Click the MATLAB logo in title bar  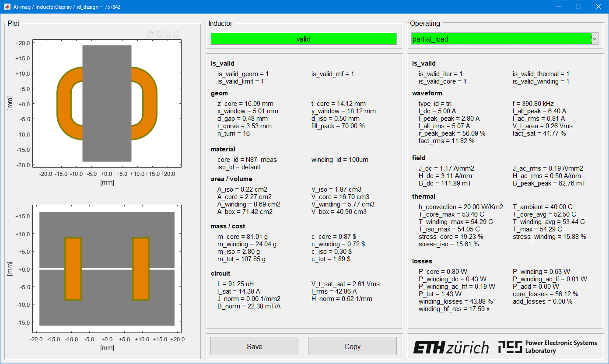click(7, 7)
